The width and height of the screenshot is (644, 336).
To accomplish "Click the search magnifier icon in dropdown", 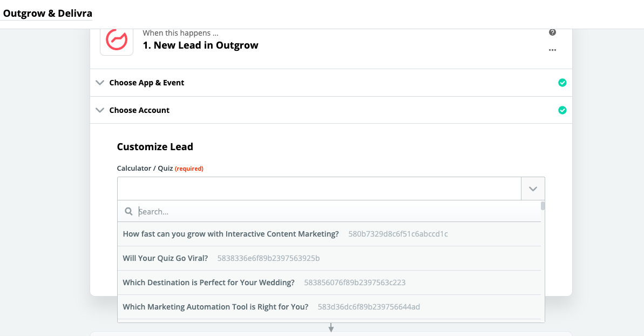I will [x=128, y=211].
